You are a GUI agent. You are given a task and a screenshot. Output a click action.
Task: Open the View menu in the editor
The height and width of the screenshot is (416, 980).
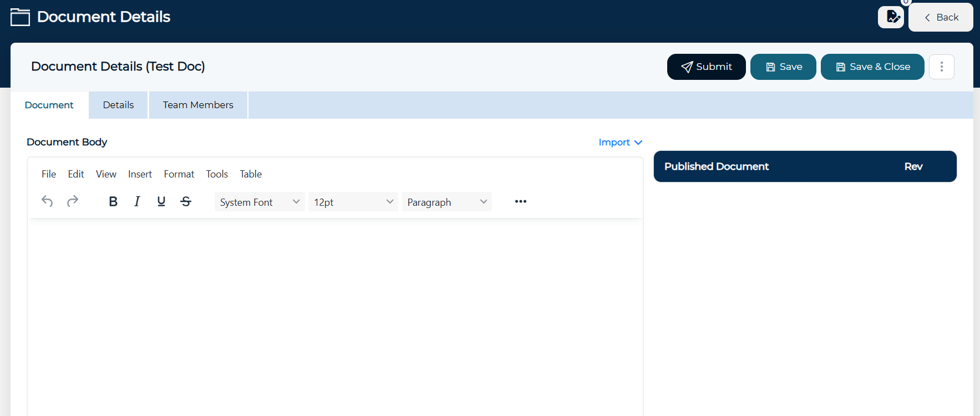pos(106,174)
